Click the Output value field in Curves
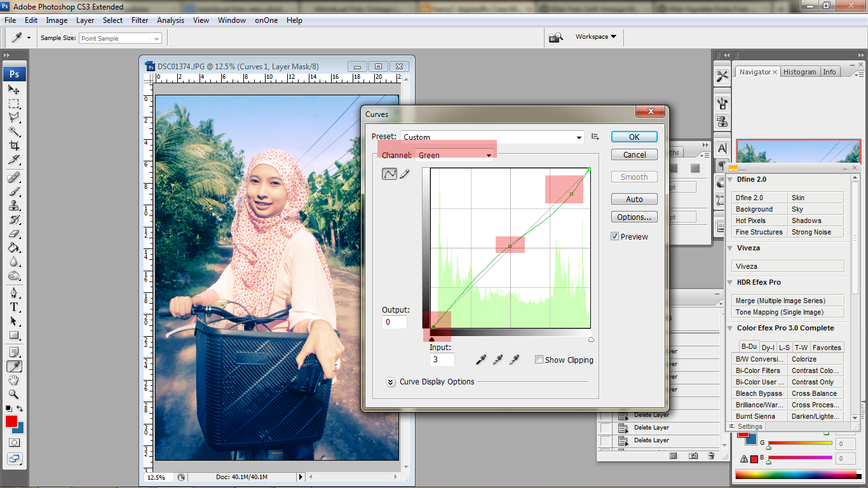The width and height of the screenshot is (868, 488). click(394, 322)
